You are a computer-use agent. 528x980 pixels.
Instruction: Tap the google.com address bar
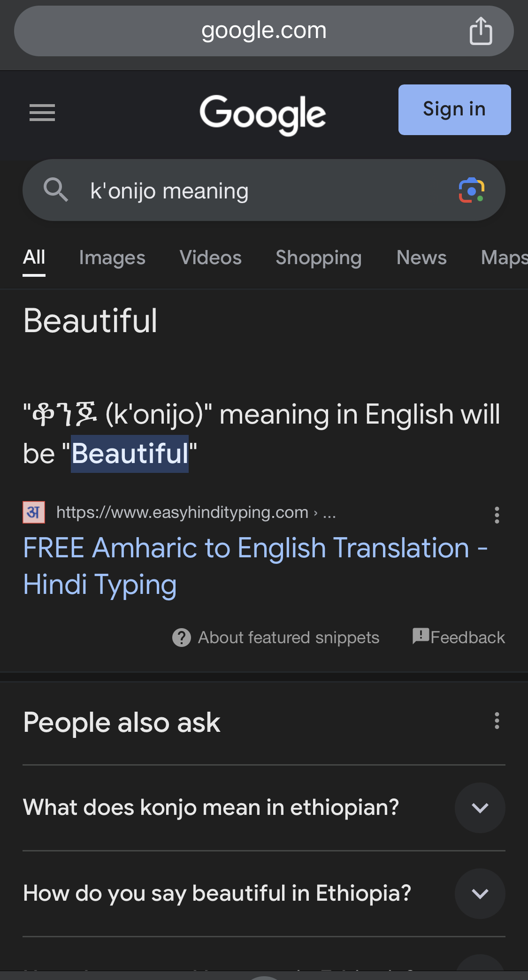(x=264, y=31)
